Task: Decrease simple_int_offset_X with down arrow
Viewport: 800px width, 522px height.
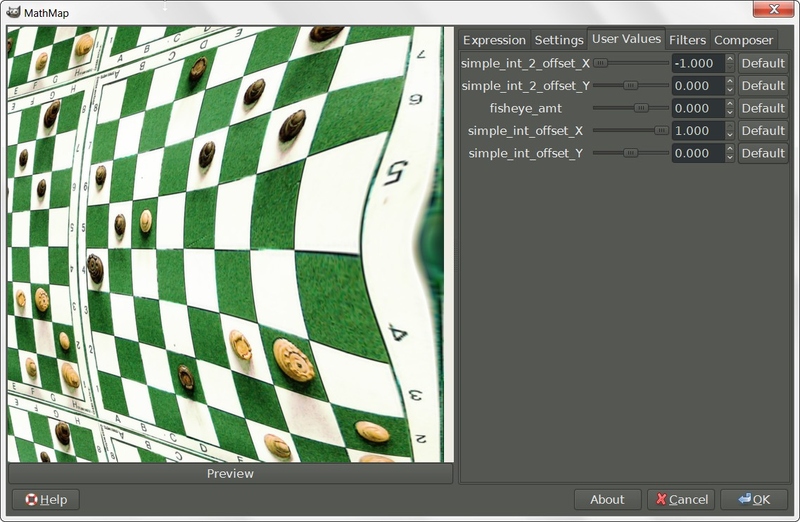Action: (730, 135)
